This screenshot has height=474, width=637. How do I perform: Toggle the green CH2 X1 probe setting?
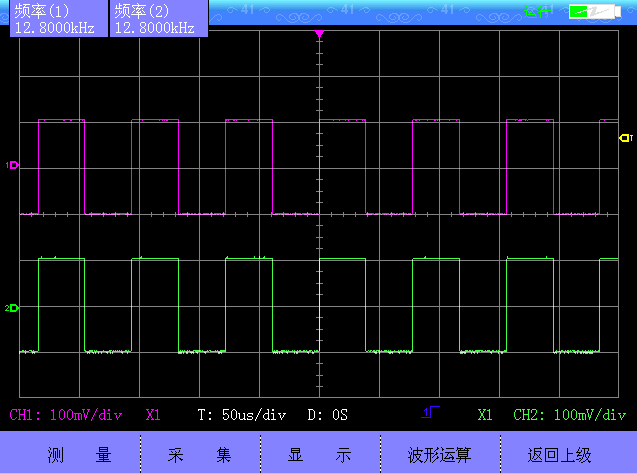486,415
